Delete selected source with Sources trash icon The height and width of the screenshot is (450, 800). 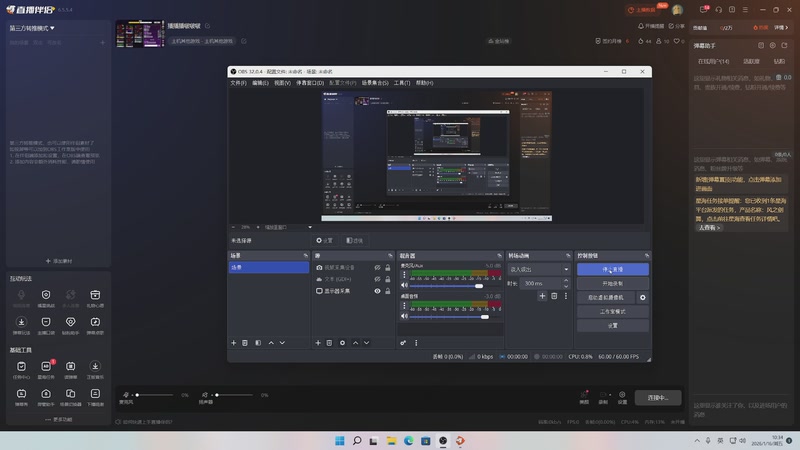click(x=329, y=343)
